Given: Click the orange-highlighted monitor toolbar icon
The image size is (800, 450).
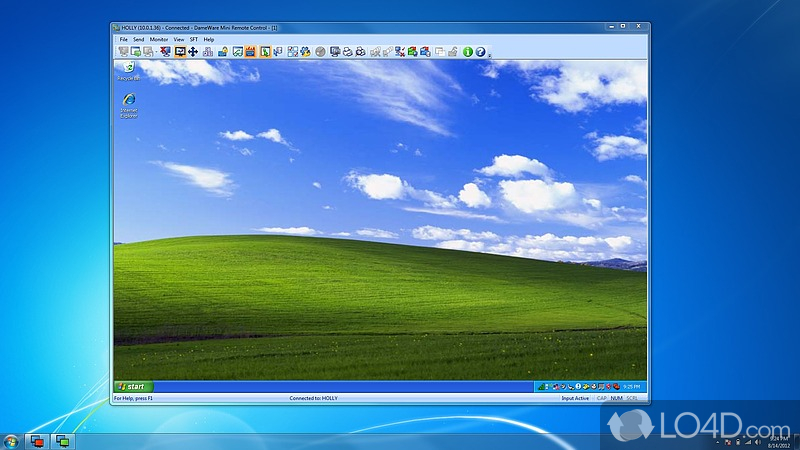Looking at the screenshot, I should click(180, 52).
